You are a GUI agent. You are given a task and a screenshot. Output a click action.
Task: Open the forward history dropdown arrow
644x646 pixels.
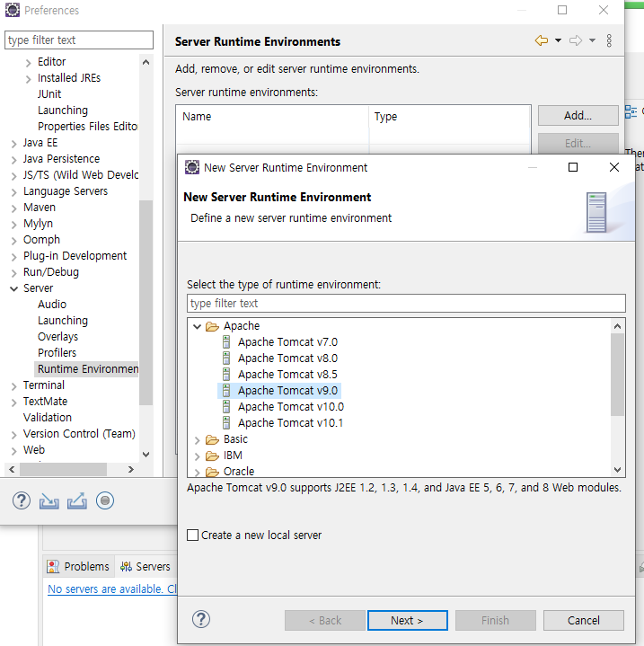click(x=592, y=40)
